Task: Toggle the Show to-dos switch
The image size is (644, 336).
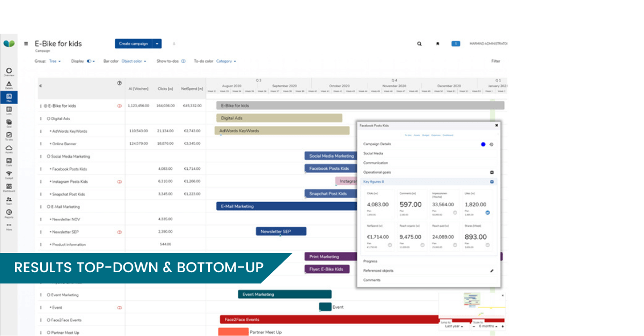Action: [183, 61]
